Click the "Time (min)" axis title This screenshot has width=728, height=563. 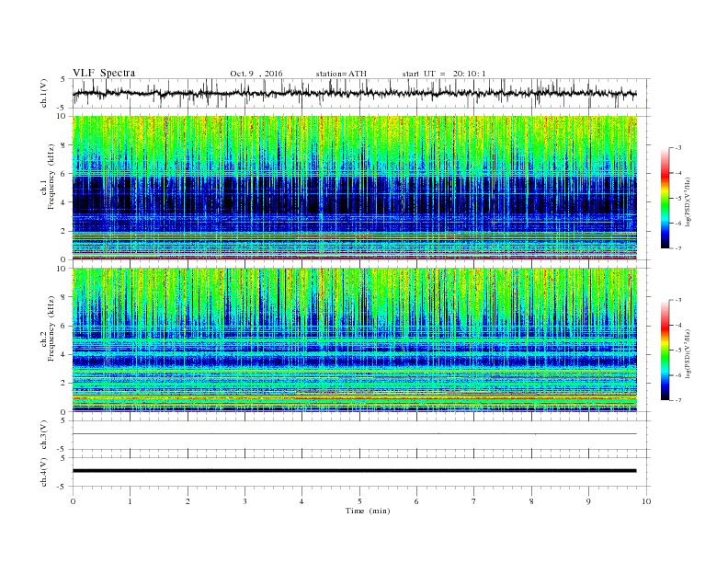coord(368,511)
